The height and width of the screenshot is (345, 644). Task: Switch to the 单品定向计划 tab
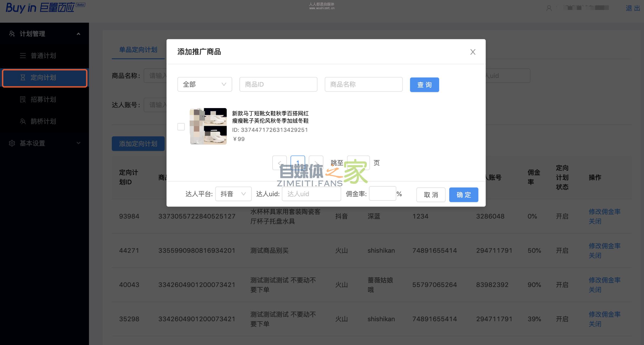pos(138,50)
